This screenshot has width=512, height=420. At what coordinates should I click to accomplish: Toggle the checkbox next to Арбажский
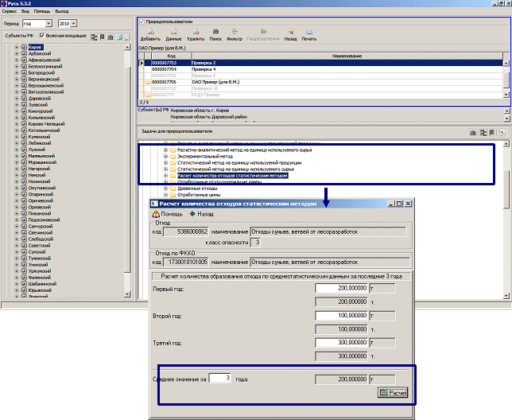24,54
